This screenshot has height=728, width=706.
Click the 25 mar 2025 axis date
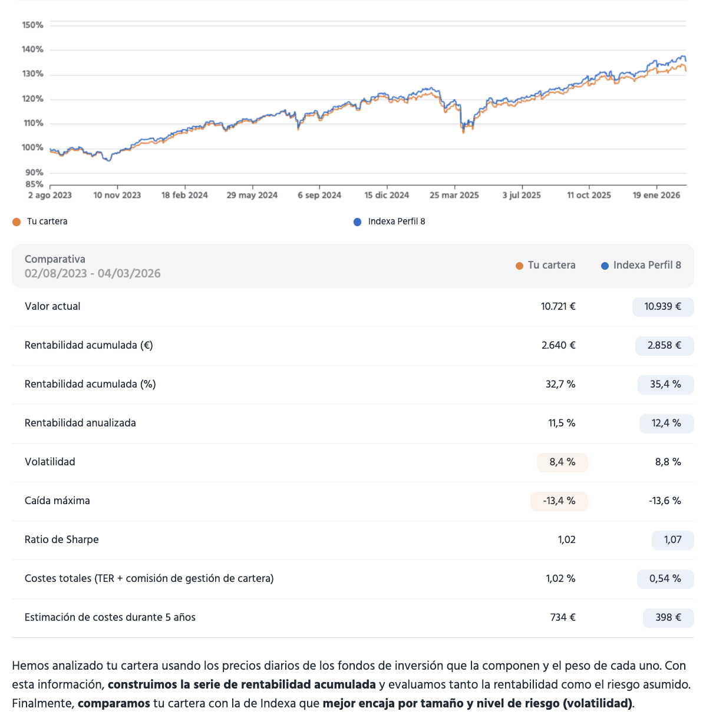454,195
